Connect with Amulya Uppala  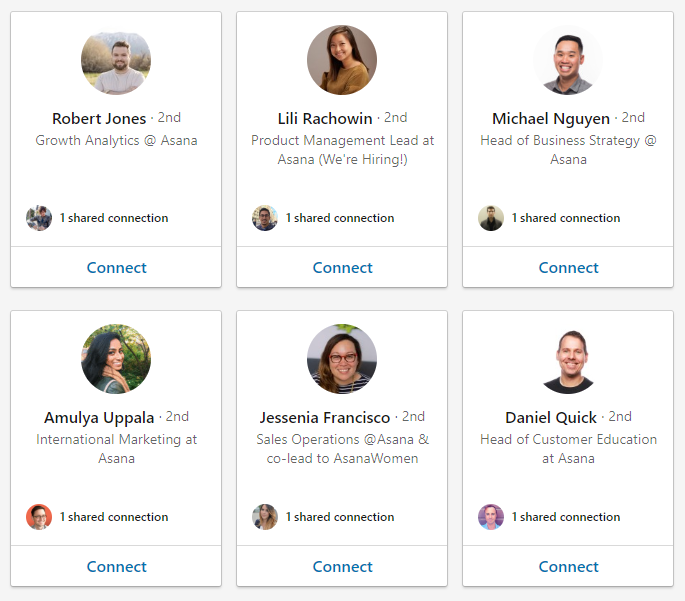click(x=116, y=566)
